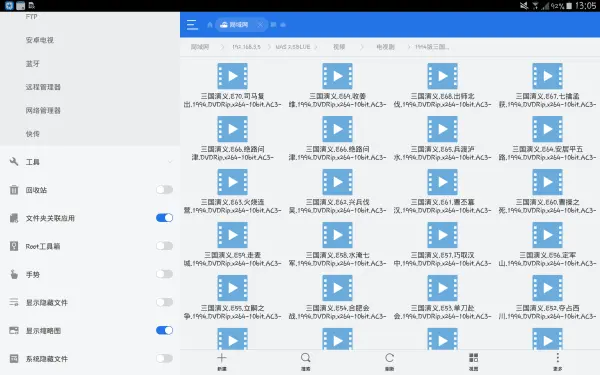Viewport: 600px width, 375px height.
Task: Select the 1994版三国 breadcrumb entry
Action: [x=432, y=47]
